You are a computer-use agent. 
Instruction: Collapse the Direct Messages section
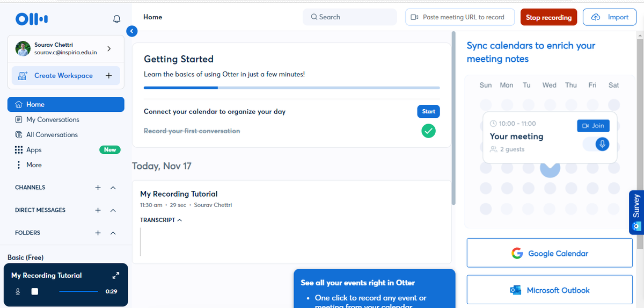113,210
